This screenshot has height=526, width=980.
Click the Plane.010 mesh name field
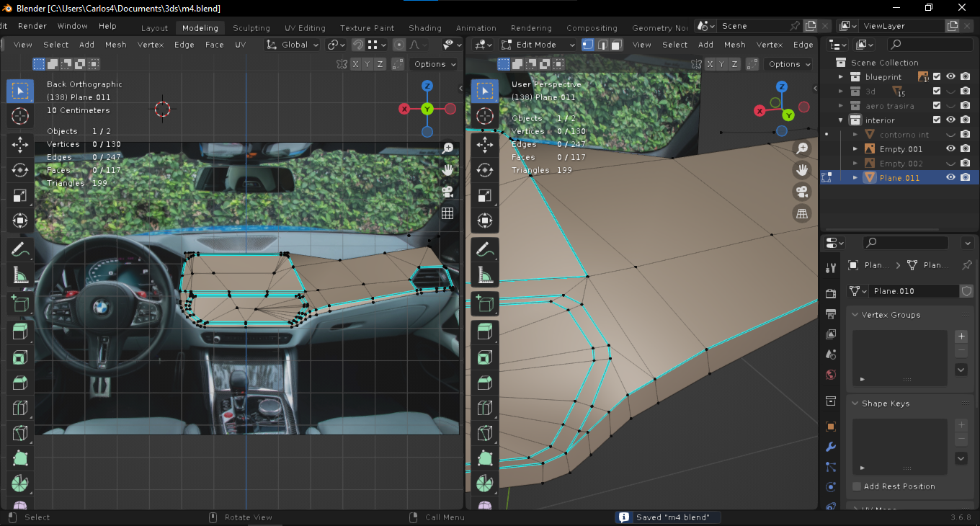pyautogui.click(x=912, y=291)
